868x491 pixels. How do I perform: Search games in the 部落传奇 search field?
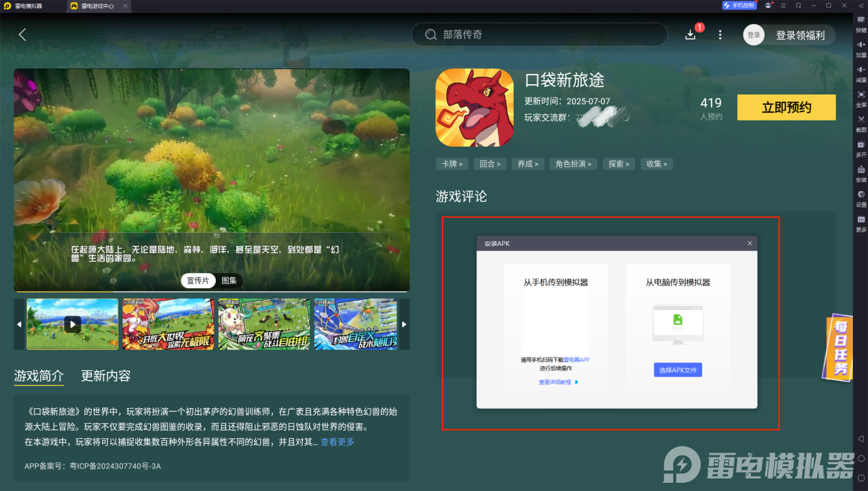(x=539, y=34)
